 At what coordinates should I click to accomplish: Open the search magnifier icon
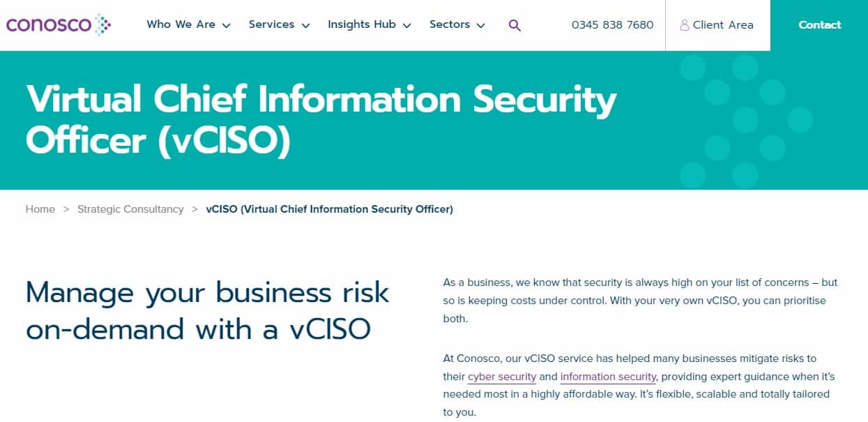(515, 25)
